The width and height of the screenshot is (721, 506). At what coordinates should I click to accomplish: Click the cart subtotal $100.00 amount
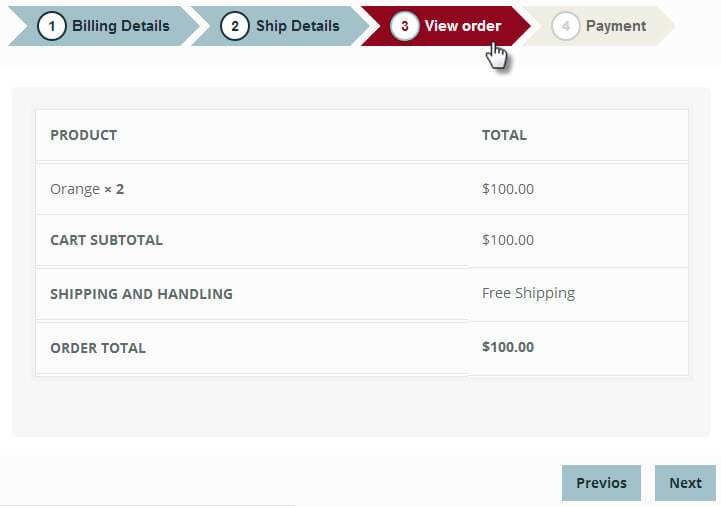pyautogui.click(x=508, y=240)
